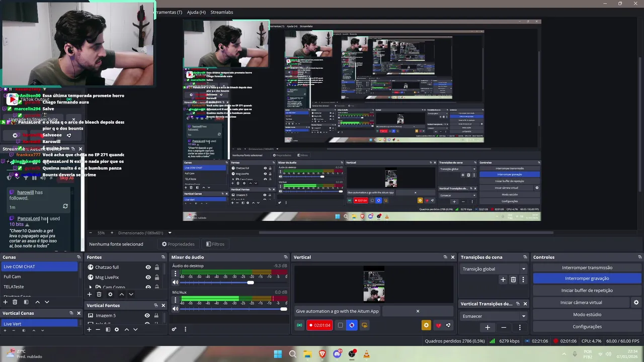The image size is (644, 362).
Task: Add a scene transition with plus icon
Action: (503, 280)
